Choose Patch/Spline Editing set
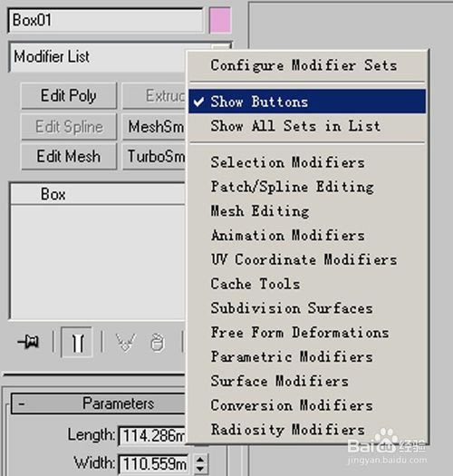This screenshot has width=453, height=476. click(307, 187)
